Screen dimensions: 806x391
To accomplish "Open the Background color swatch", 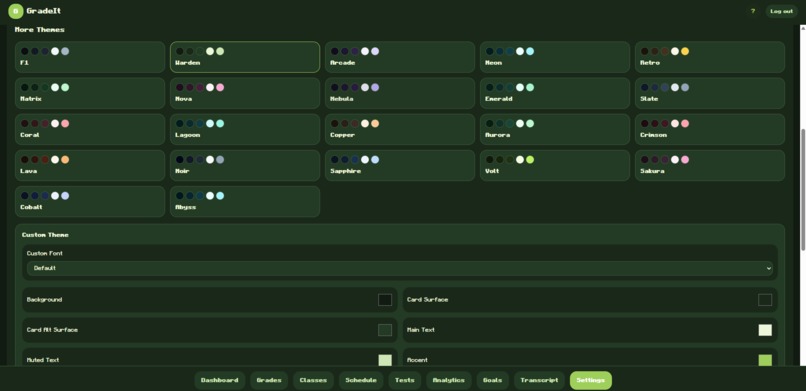I will coord(385,300).
